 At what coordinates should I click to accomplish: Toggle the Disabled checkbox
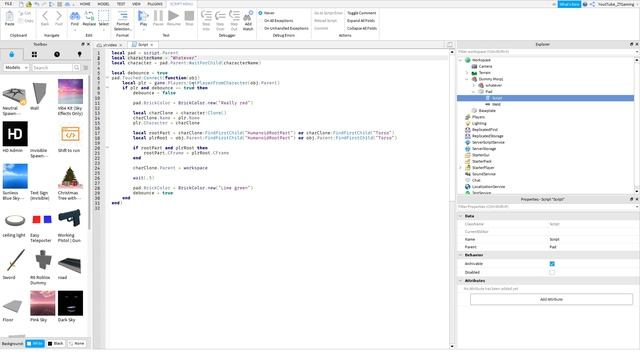552,272
